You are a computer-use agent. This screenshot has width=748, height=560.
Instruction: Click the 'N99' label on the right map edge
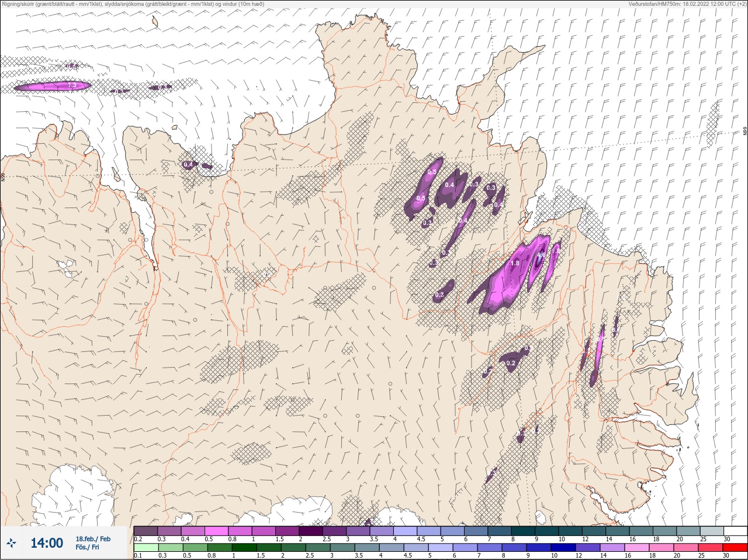tap(745, 132)
